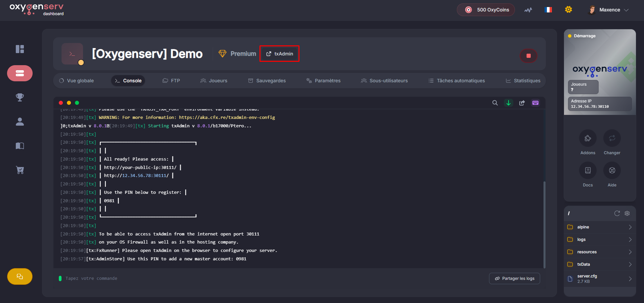Click the Changer swap icon
Screen dimensions: 644x303
pyautogui.click(x=612, y=138)
